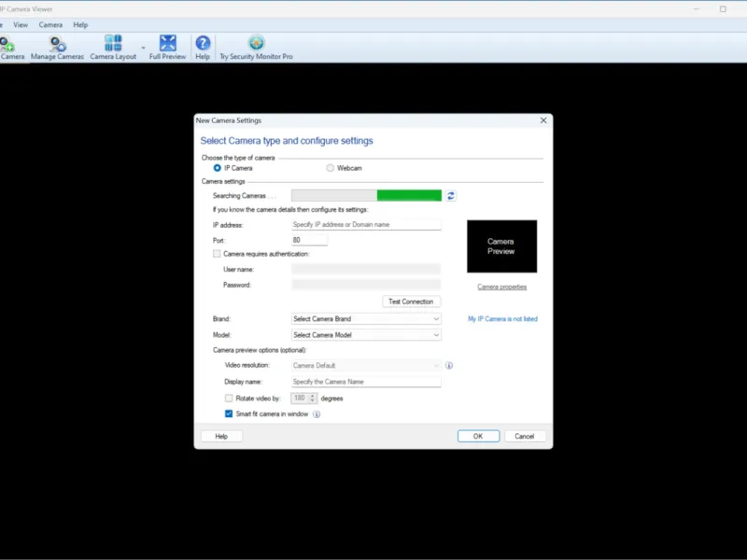Open the Help menu in menu bar
Image resolution: width=747 pixels, height=560 pixels.
(80, 25)
